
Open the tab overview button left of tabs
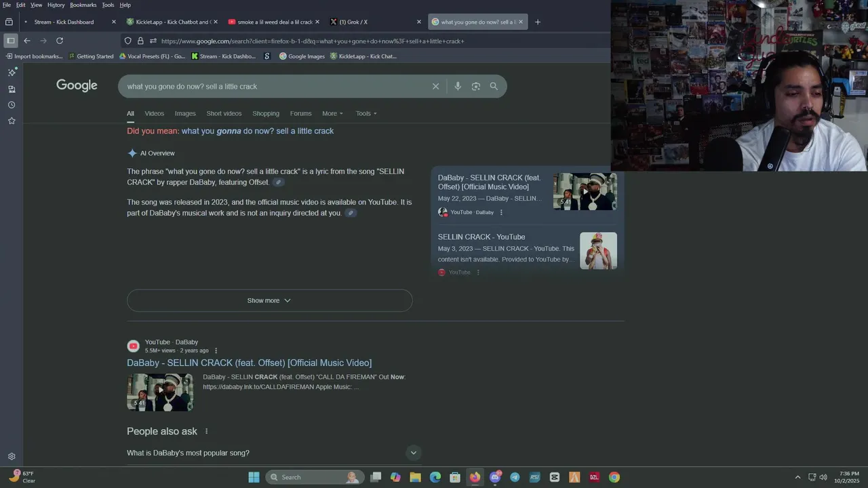coord(9,22)
